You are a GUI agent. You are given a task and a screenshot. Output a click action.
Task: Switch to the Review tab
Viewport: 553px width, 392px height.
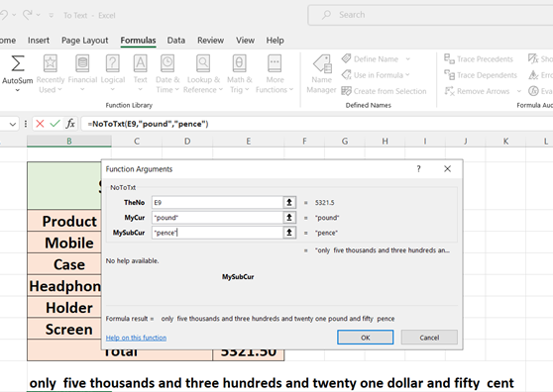pyautogui.click(x=210, y=41)
